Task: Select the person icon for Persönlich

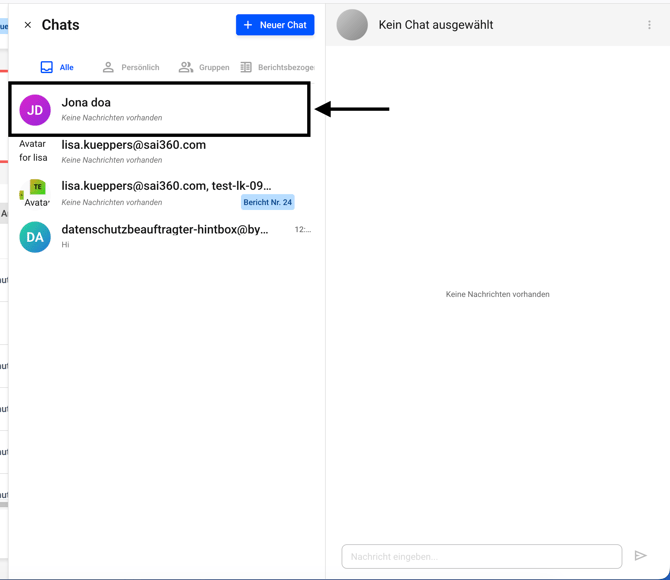Action: point(108,67)
